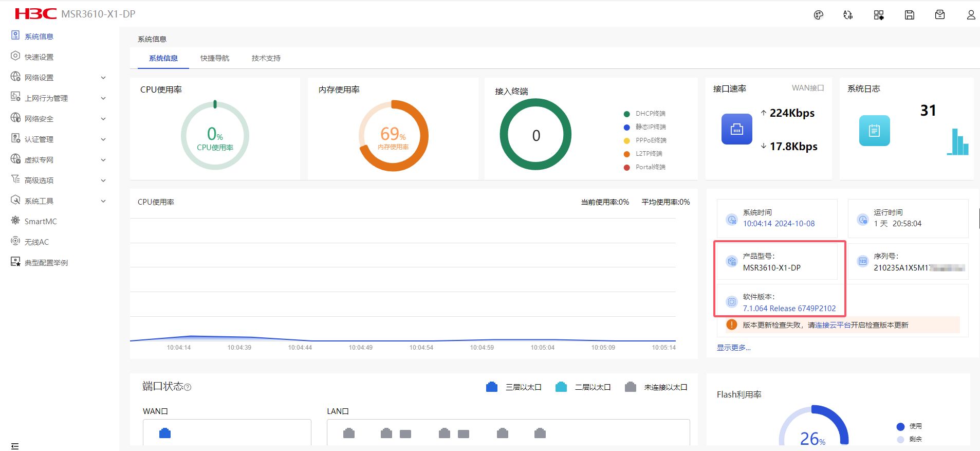Expand the 上网行为管理 chevron
980x451 pixels.
point(103,98)
